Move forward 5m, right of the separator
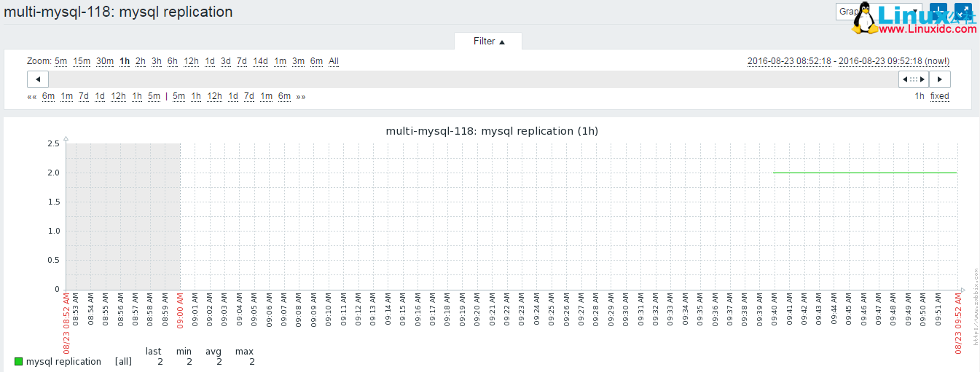The height and width of the screenshot is (372, 980). pos(179,96)
